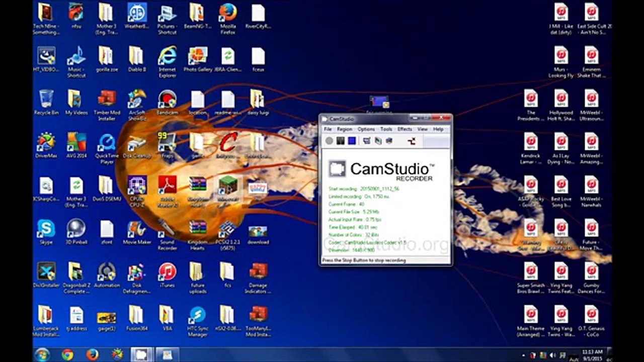Toggle the screen annotations icon in CamStudio toolbar
This screenshot has width=644, height=362.
(367, 141)
